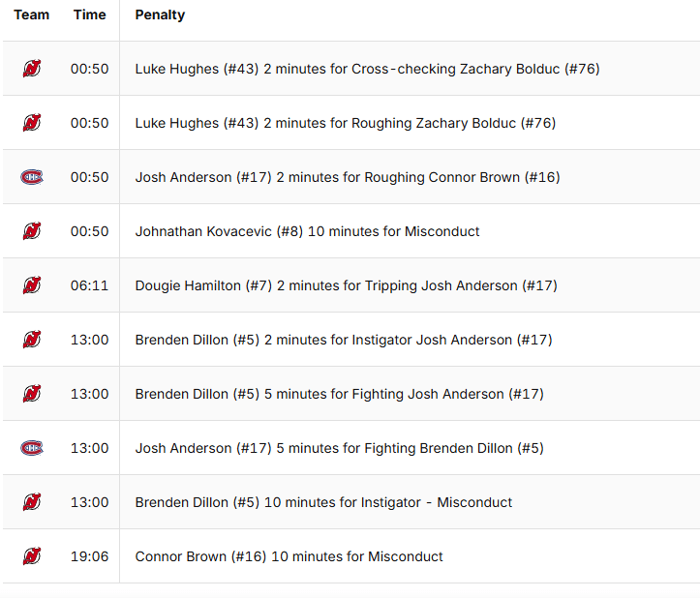The width and height of the screenshot is (700, 598).
Task: Click the Penalty column header
Action: (160, 15)
